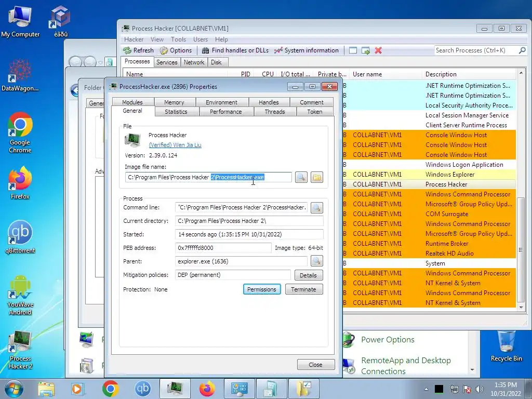Click YouWave Android desktop icon
Image resolution: width=532 pixels, height=399 pixels.
20,295
